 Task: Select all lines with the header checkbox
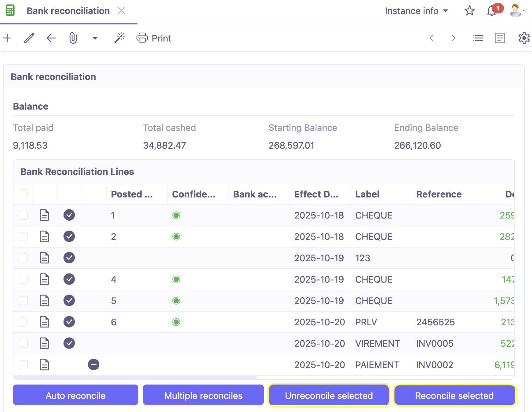pos(23,194)
